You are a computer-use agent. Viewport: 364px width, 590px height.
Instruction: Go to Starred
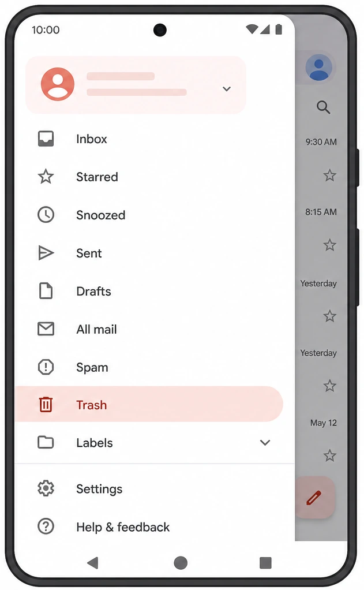[x=97, y=177]
